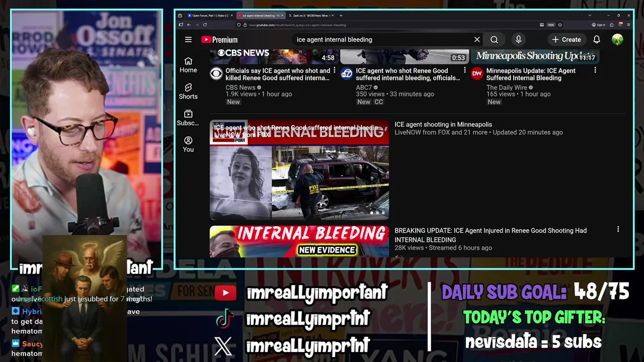Click the CC badge under ABC7 video
The height and width of the screenshot is (362, 644).
(x=379, y=102)
